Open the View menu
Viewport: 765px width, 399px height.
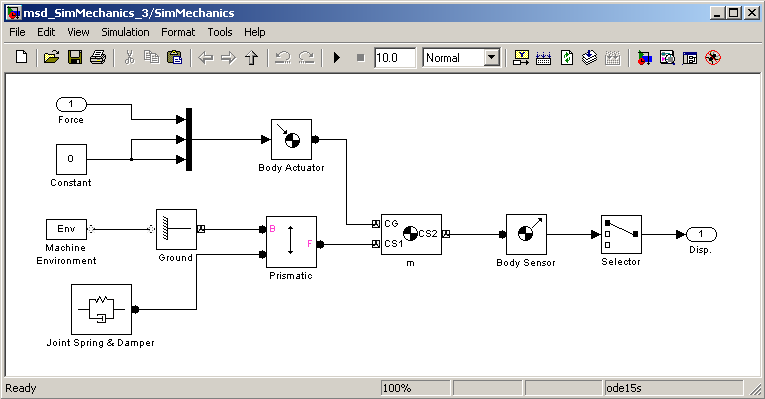pos(78,32)
